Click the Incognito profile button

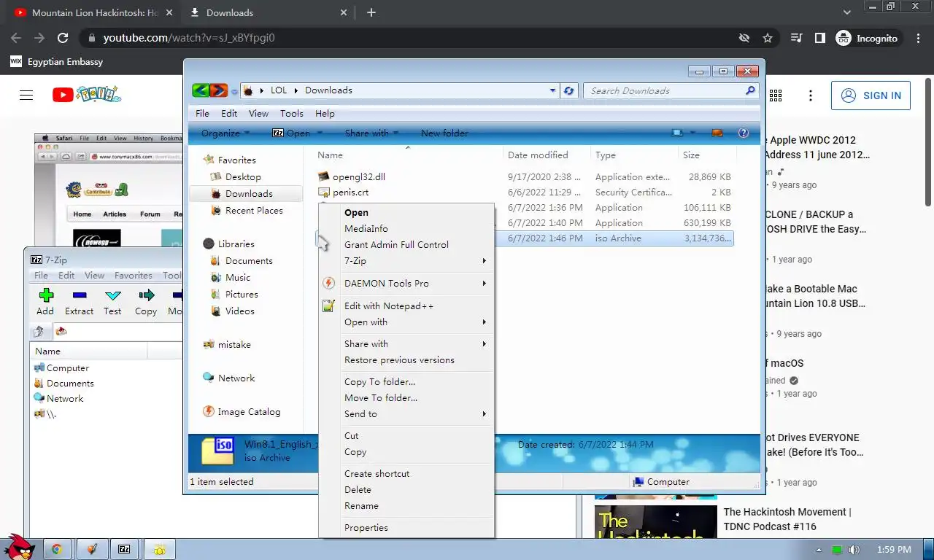click(x=867, y=38)
